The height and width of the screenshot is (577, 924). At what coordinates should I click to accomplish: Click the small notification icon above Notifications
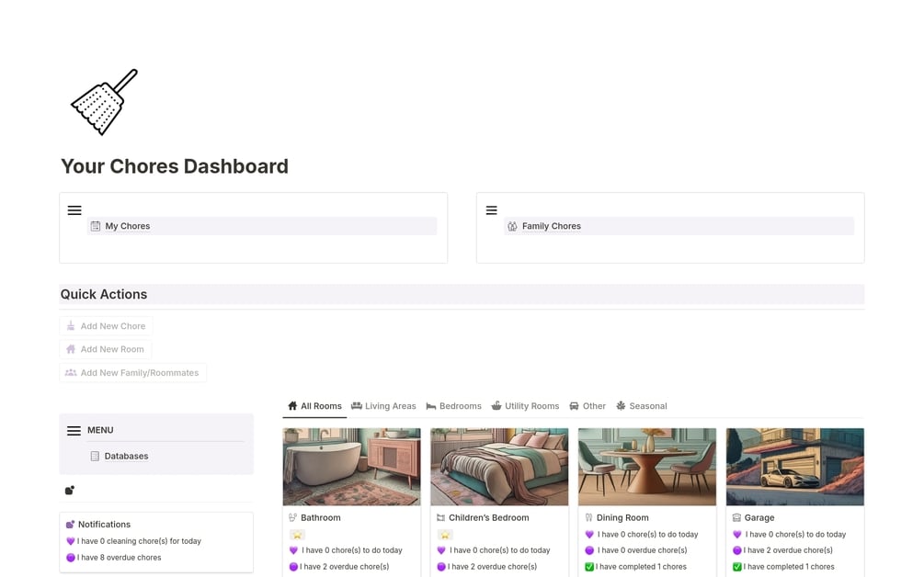click(x=70, y=490)
